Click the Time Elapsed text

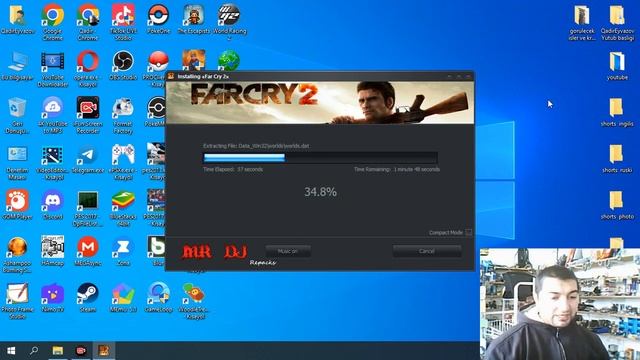[233, 169]
